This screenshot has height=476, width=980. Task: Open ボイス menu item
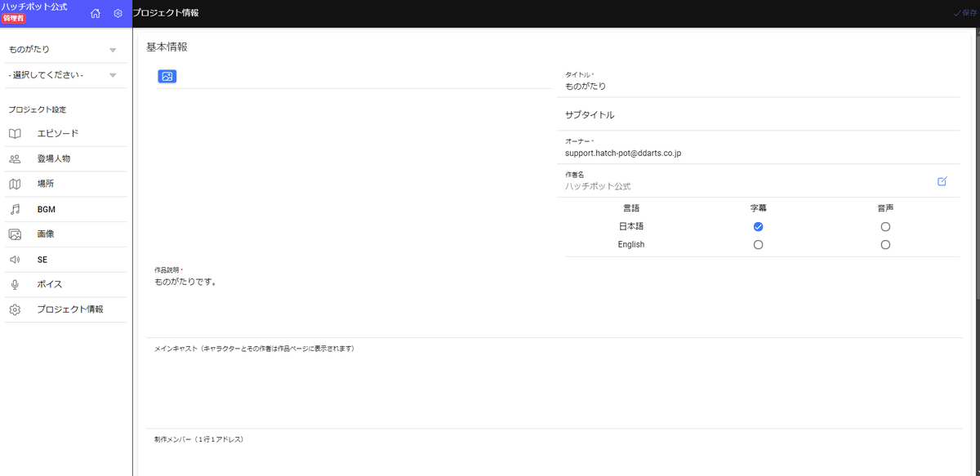(x=66, y=284)
